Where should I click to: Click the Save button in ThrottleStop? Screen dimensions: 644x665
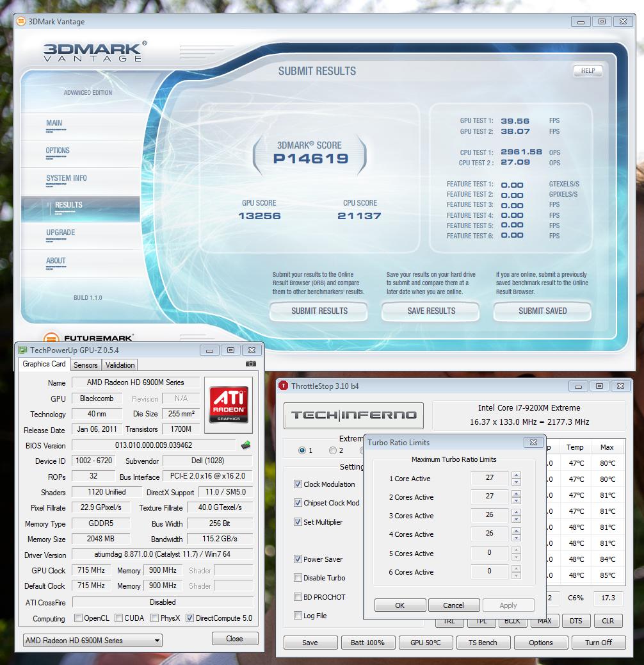click(310, 643)
